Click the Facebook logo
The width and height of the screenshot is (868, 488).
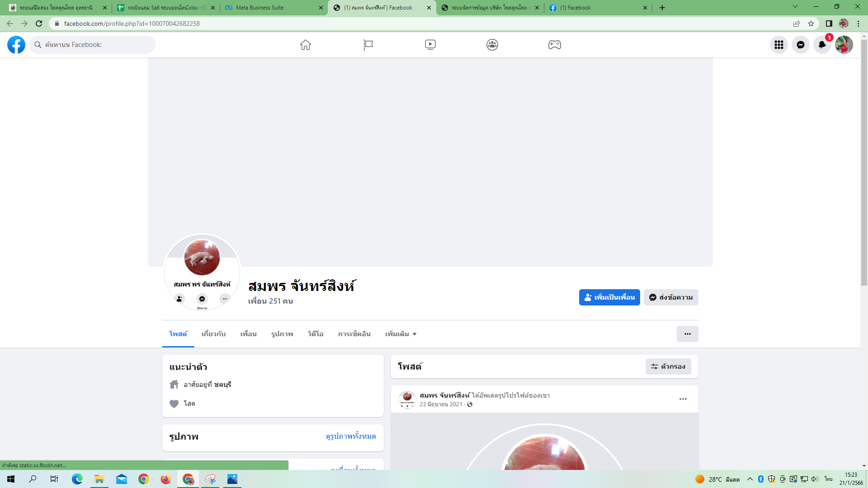click(16, 45)
